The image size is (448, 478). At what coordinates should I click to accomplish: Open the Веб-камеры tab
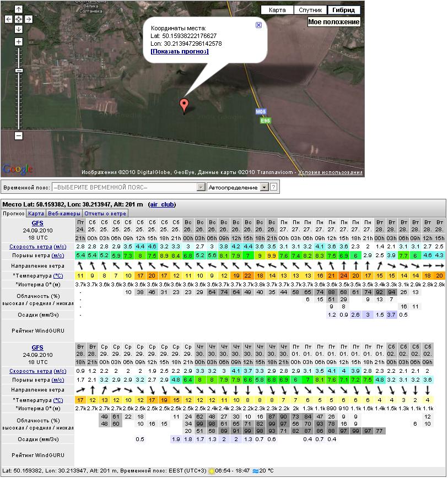tap(64, 213)
